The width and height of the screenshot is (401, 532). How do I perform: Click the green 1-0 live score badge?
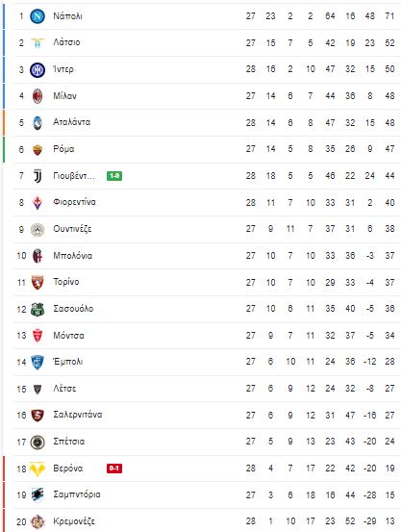114,176
